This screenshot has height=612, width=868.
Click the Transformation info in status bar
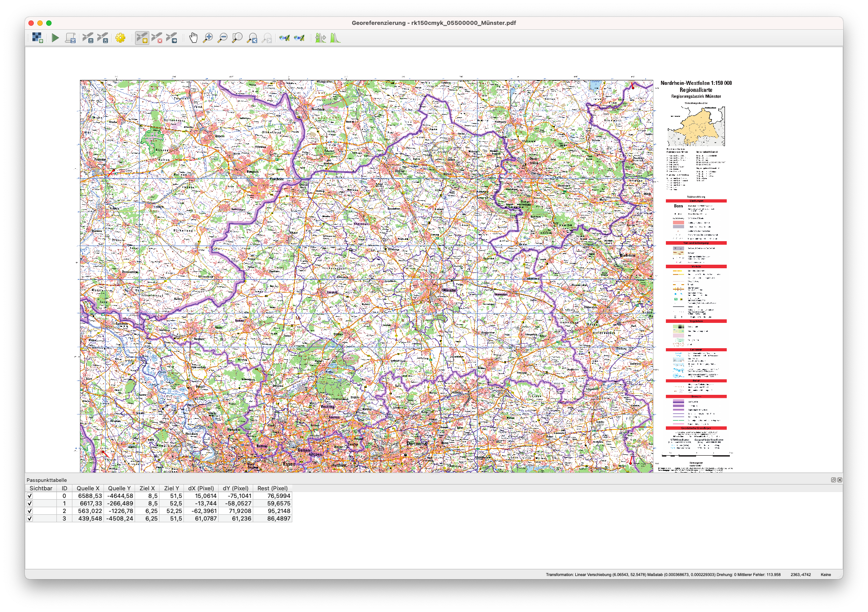tap(663, 574)
